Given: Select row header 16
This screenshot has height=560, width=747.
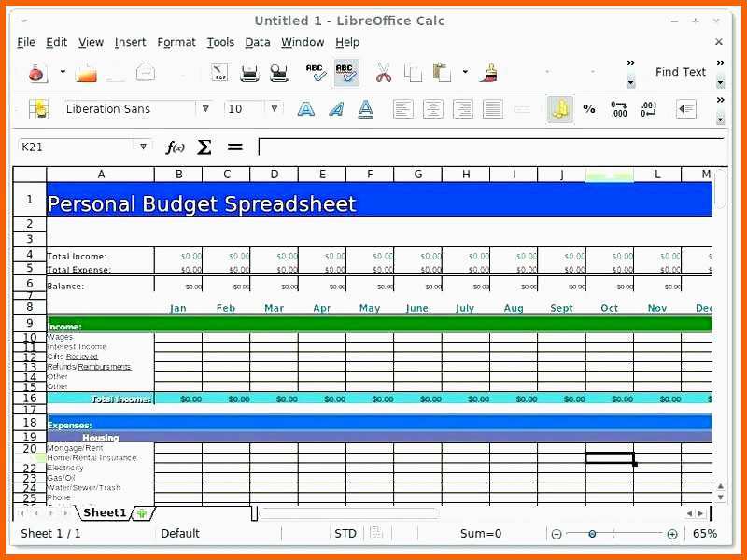Looking at the screenshot, I should point(30,399).
